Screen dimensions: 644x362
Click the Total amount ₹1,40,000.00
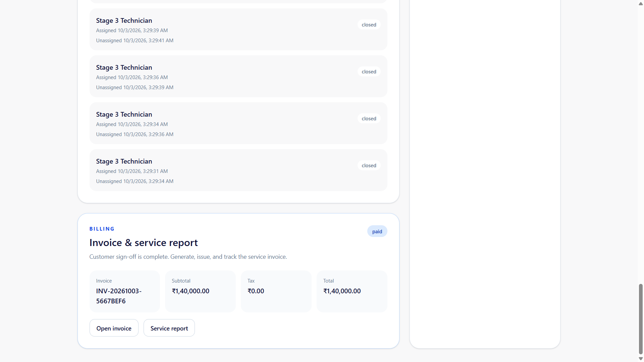click(342, 291)
